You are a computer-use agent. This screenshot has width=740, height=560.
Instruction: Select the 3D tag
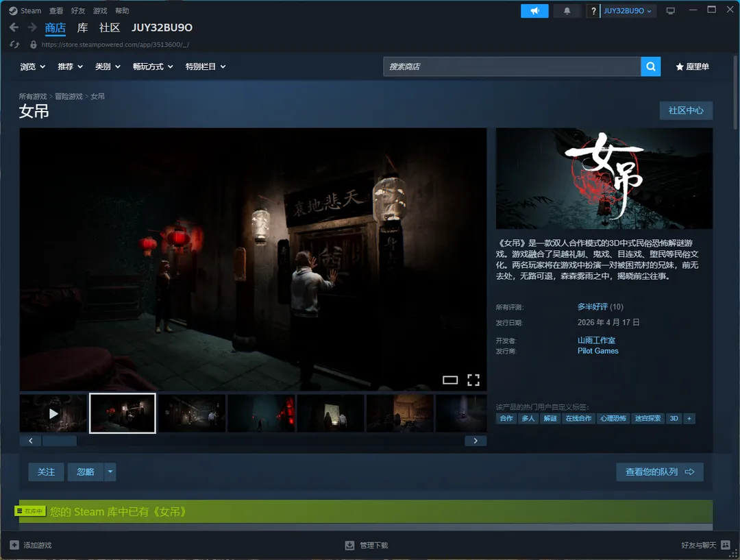tap(674, 418)
